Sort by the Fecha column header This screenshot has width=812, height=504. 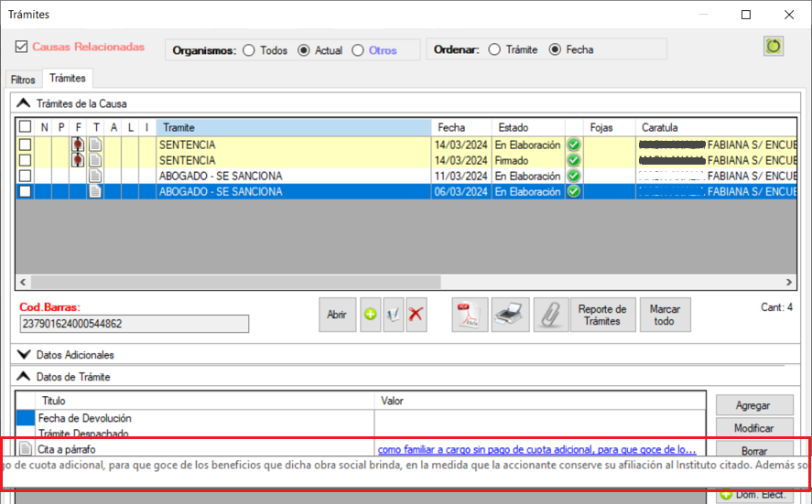[x=461, y=128]
